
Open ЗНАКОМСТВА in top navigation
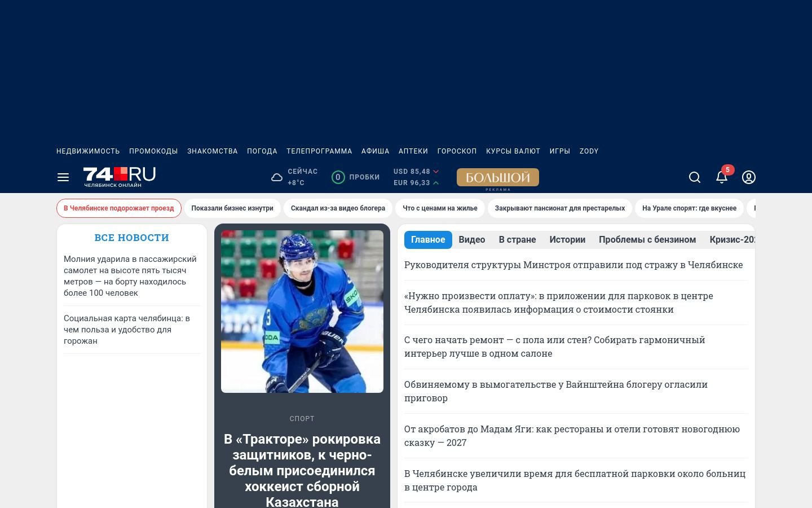(x=213, y=151)
